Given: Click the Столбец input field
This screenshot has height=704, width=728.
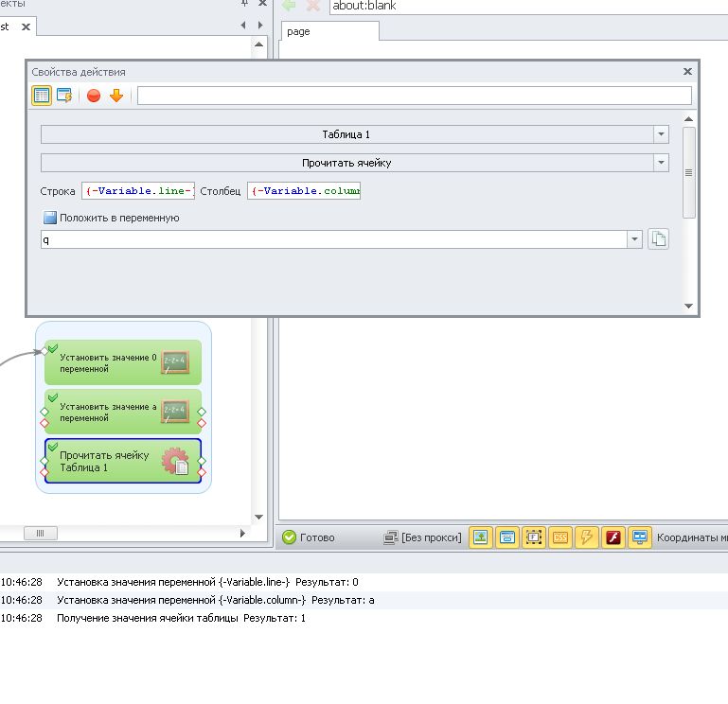Looking at the screenshot, I should (304, 191).
